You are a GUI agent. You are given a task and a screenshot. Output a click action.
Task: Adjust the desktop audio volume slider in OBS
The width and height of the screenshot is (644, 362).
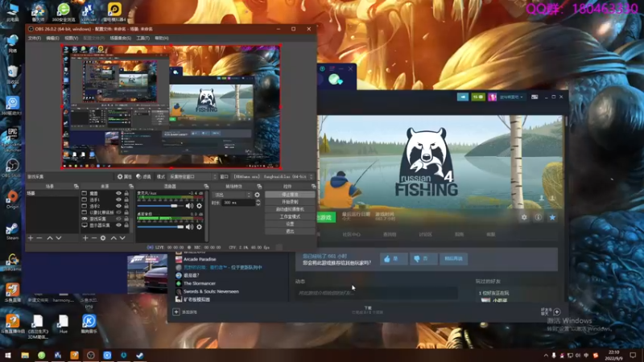160,227
